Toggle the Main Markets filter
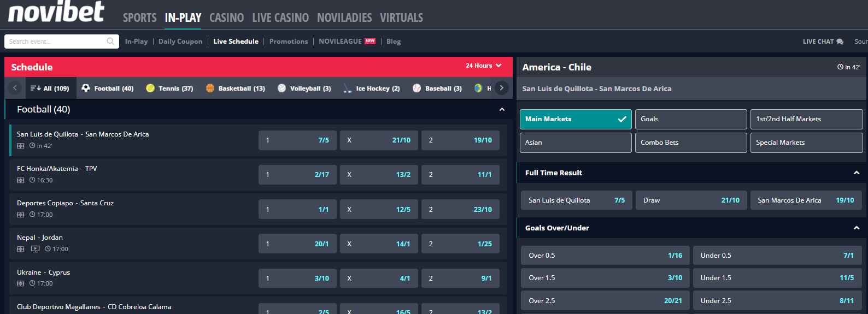Screen dimensions: 868x314 [x=575, y=119]
